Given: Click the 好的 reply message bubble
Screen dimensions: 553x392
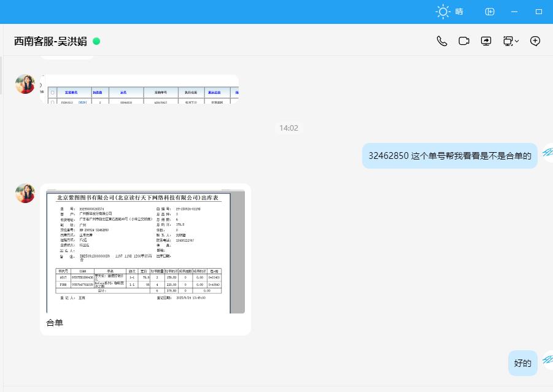Looking at the screenshot, I should [x=523, y=363].
